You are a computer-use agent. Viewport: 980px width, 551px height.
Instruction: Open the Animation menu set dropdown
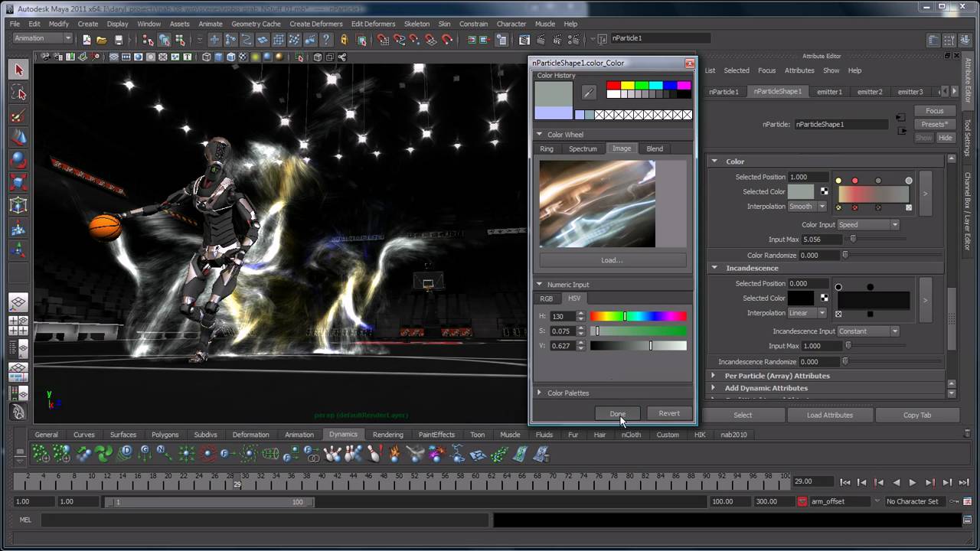click(x=42, y=38)
